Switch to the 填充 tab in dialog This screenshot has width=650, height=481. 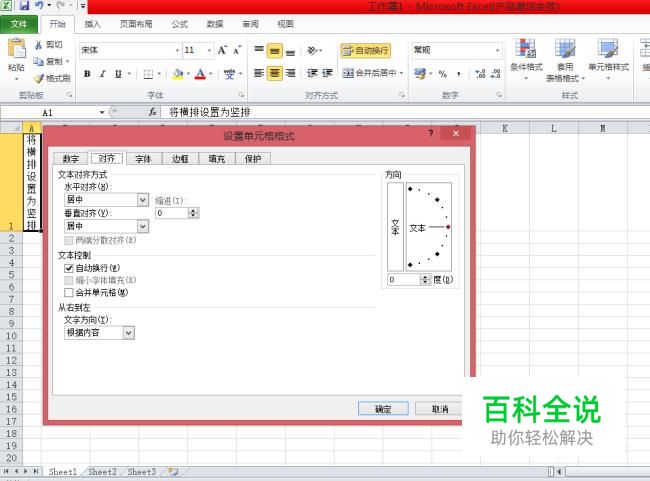pyautogui.click(x=216, y=159)
